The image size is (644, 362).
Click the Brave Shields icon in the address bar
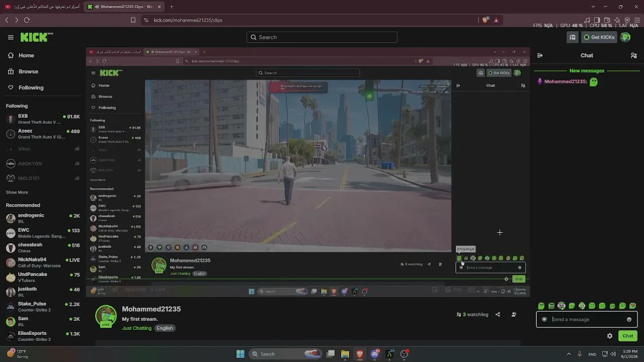(x=486, y=20)
